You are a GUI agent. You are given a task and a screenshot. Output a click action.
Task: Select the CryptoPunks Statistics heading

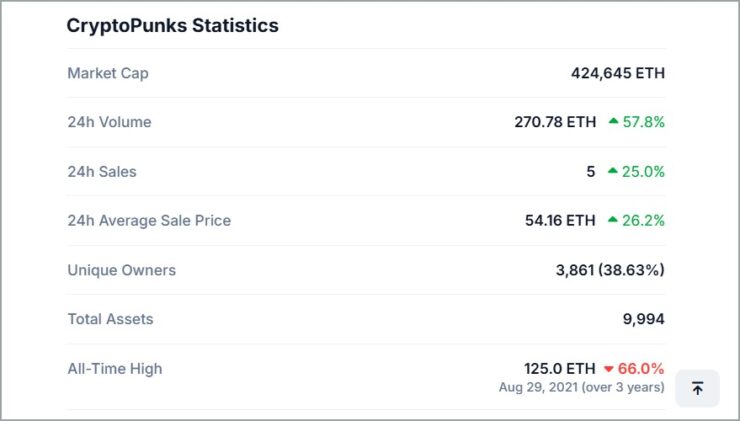pyautogui.click(x=172, y=25)
